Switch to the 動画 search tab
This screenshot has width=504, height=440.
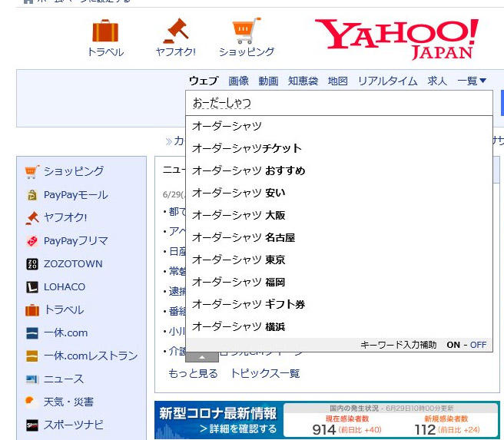(x=268, y=81)
